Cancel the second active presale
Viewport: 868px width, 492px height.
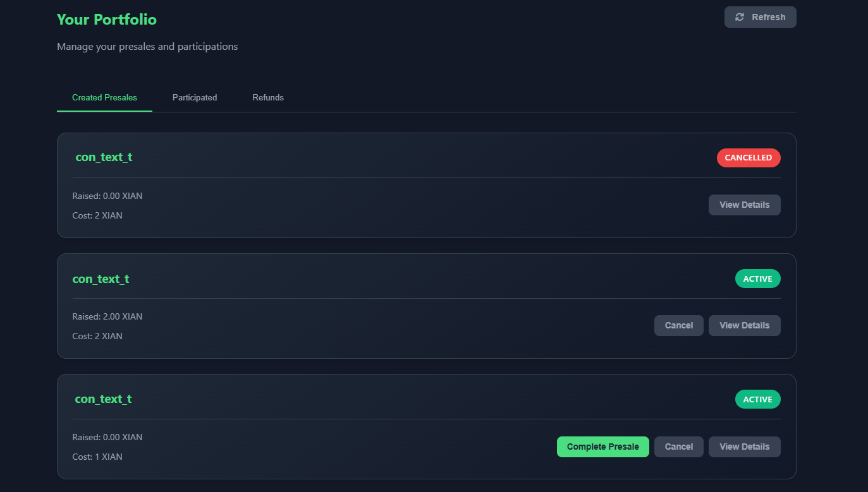(x=678, y=325)
